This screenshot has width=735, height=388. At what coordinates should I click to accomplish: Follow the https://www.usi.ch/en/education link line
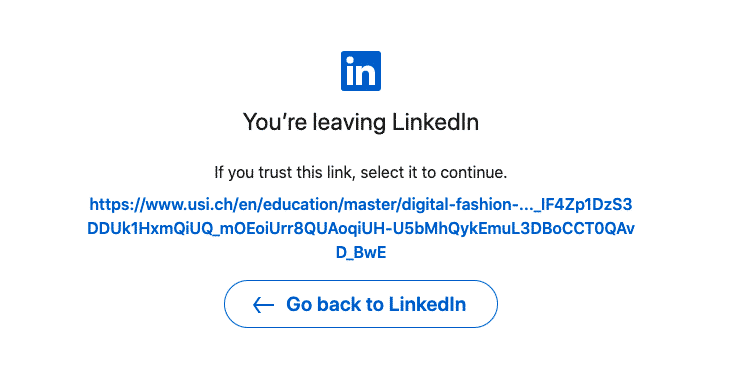(x=360, y=204)
